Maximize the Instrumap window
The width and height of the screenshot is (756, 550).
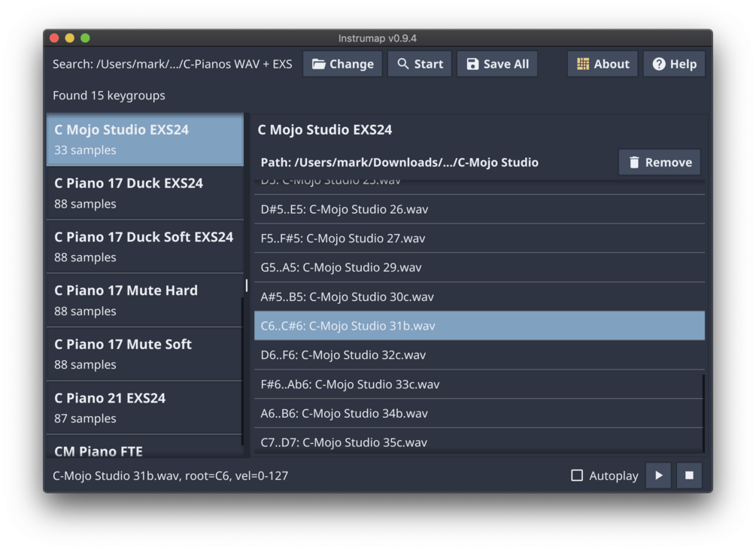click(x=85, y=38)
